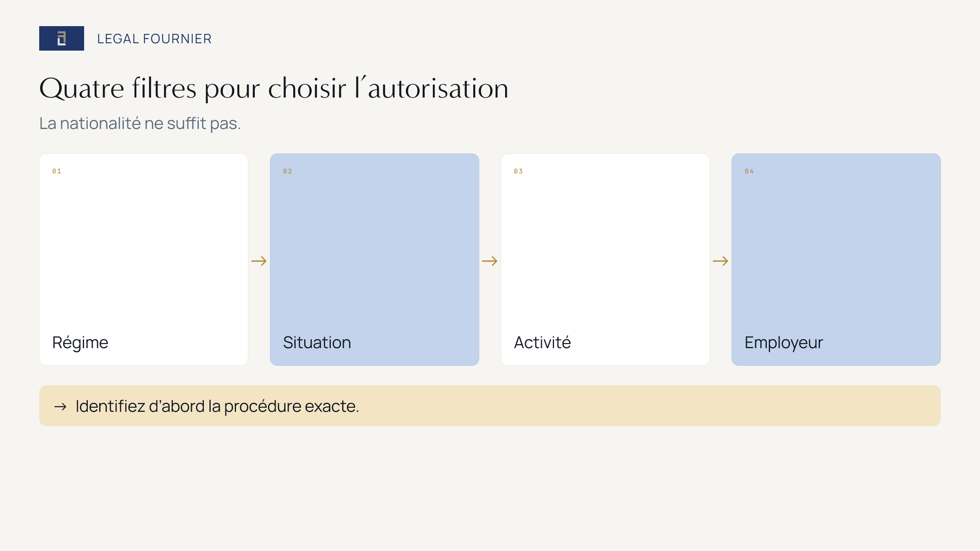
Task: Click the step number 04 label
Action: (749, 171)
